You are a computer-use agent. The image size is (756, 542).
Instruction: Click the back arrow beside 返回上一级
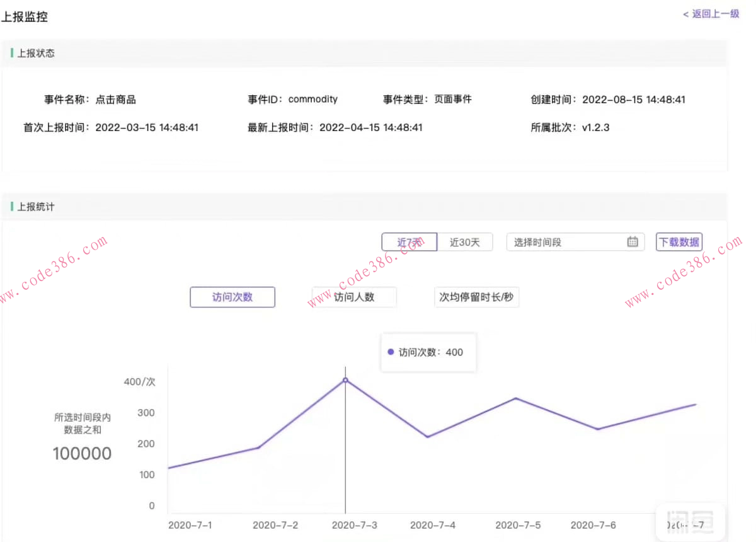coord(685,14)
